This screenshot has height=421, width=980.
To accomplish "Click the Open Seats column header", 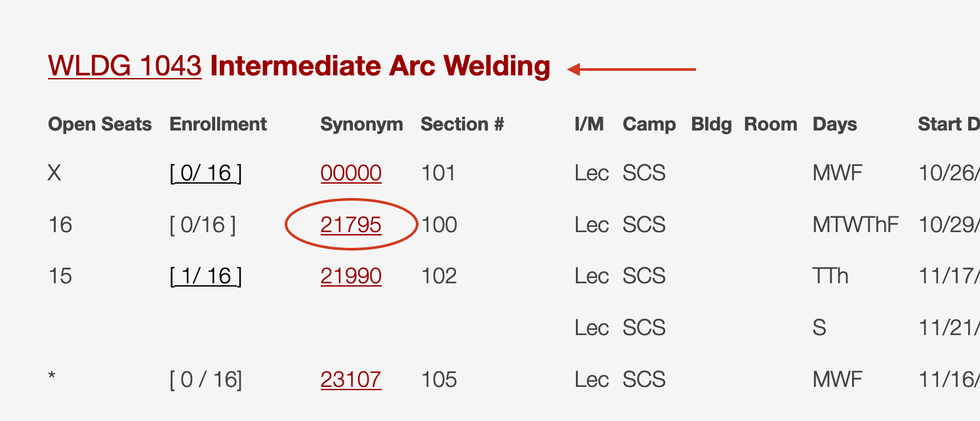I will 100,125.
